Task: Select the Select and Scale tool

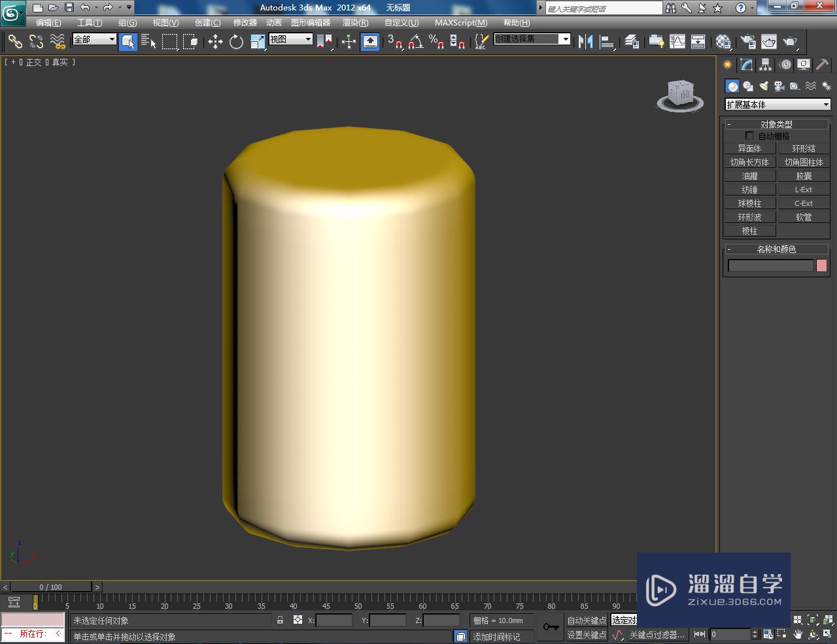Action: (x=258, y=42)
